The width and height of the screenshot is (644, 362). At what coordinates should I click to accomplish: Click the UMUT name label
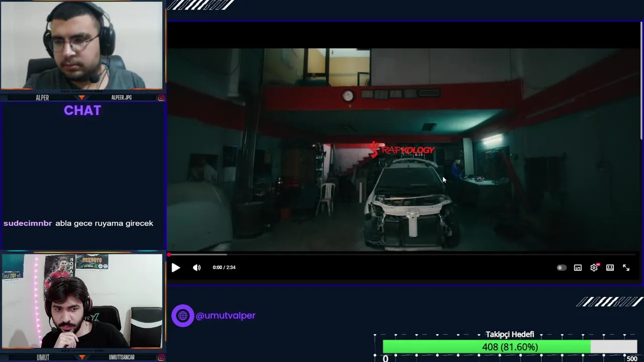point(43,357)
